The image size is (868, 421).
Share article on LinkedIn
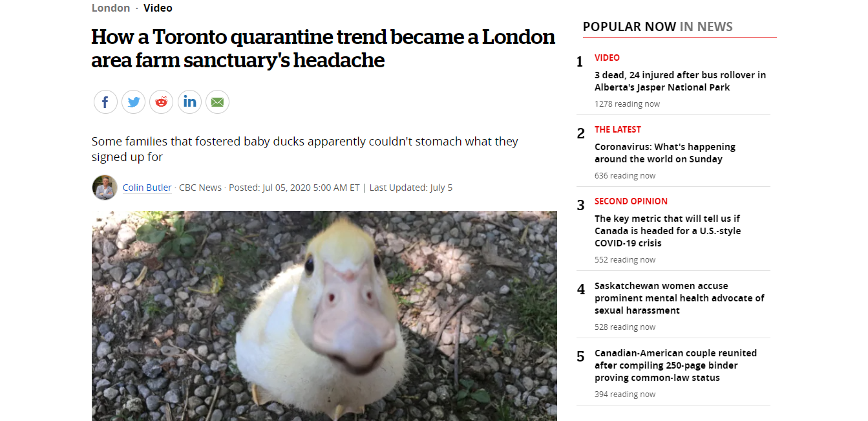point(189,102)
